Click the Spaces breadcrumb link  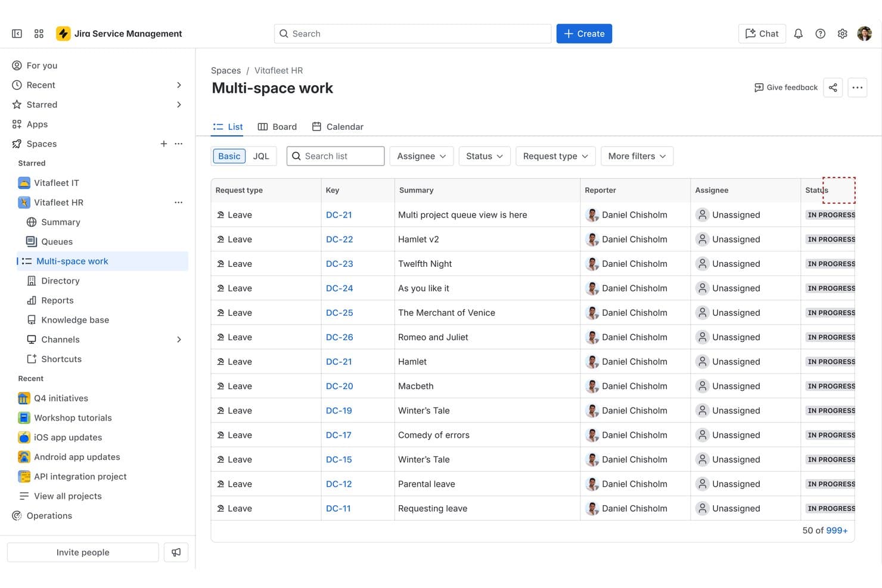point(226,70)
